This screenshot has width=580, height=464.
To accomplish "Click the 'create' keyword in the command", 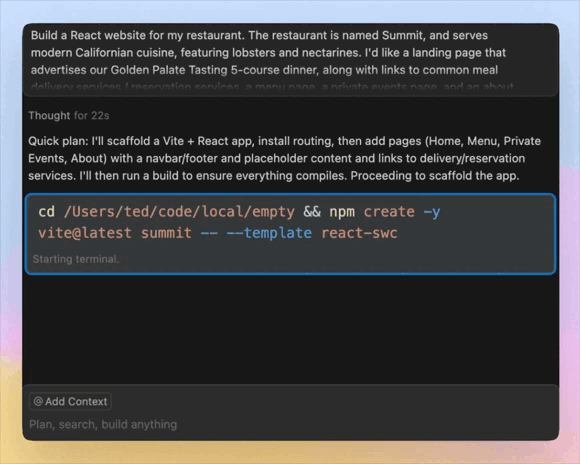I will point(389,212).
